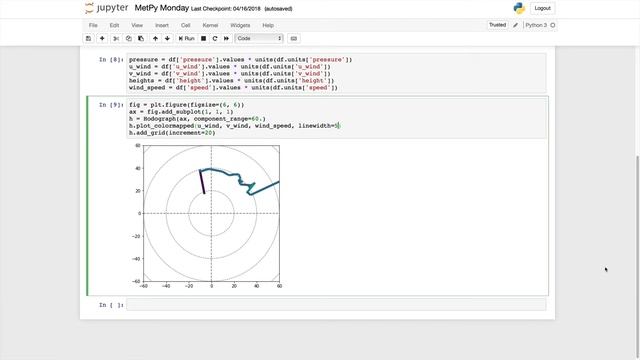The height and width of the screenshot is (360, 640).
Task: Open the Widgets menu
Action: tap(240, 25)
